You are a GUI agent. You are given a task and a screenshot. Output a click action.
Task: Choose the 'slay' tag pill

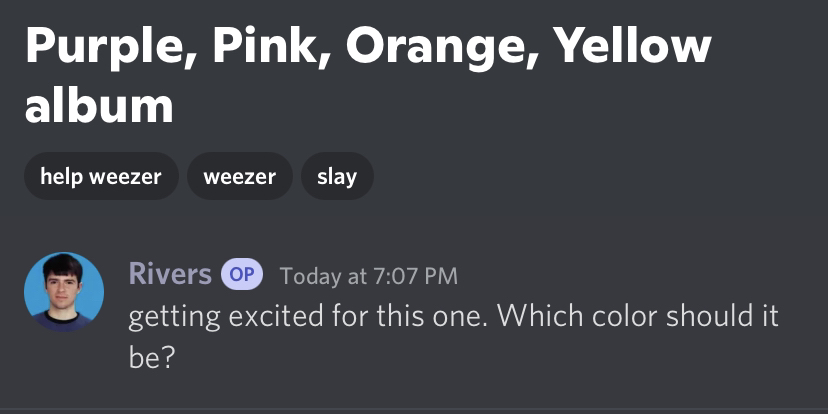point(336,177)
